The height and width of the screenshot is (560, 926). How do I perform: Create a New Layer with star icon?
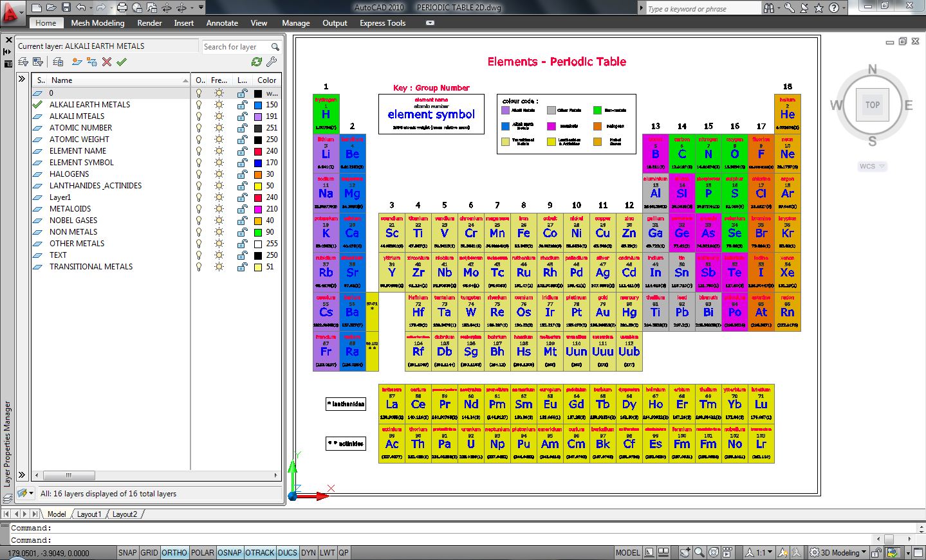pyautogui.click(x=77, y=62)
